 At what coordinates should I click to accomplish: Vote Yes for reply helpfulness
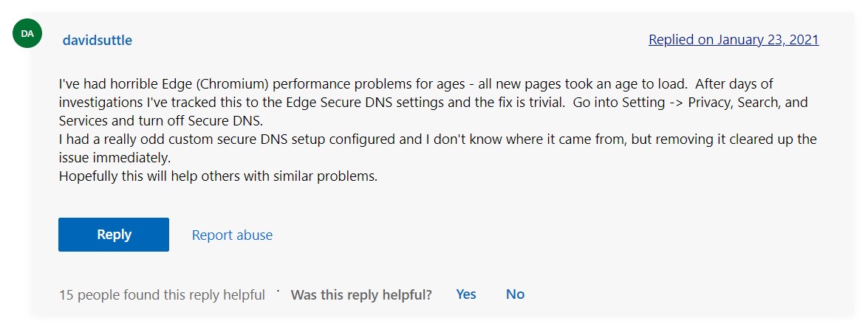[466, 294]
